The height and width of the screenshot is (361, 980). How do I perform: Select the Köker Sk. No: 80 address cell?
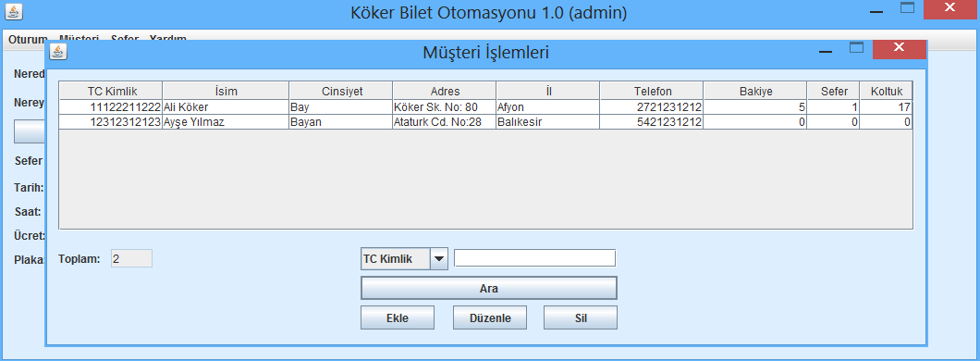point(445,107)
